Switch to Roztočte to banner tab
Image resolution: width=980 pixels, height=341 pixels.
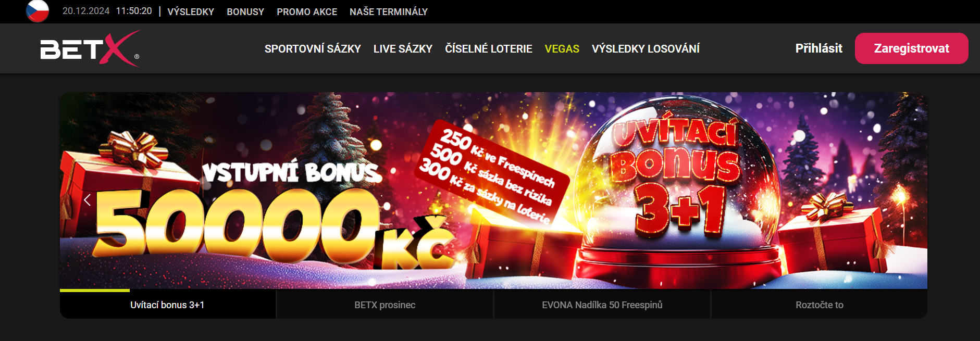[820, 305]
